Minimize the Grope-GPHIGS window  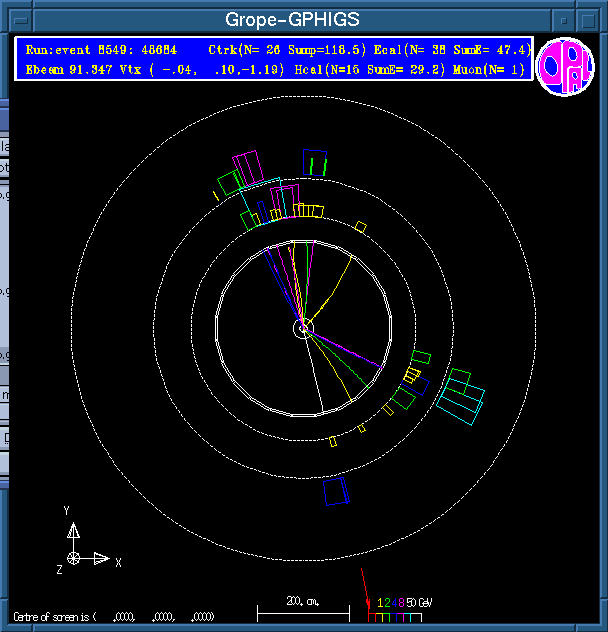565,20
